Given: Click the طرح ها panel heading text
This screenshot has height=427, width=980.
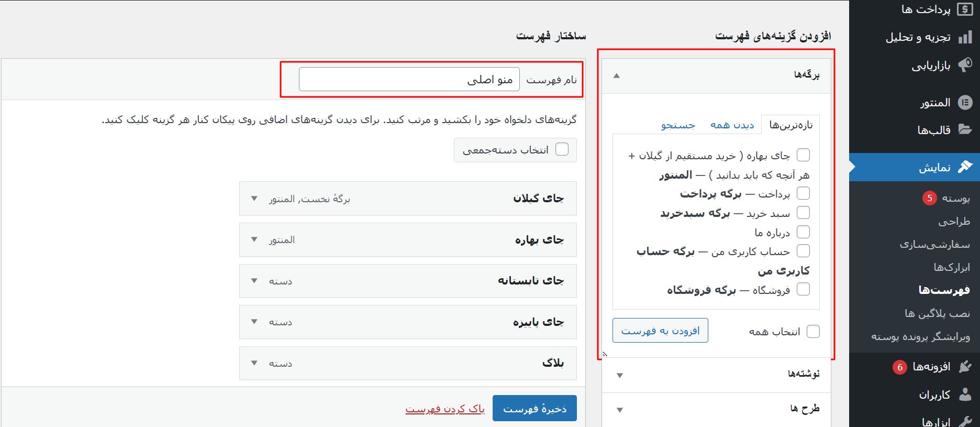Looking at the screenshot, I should [805, 408].
